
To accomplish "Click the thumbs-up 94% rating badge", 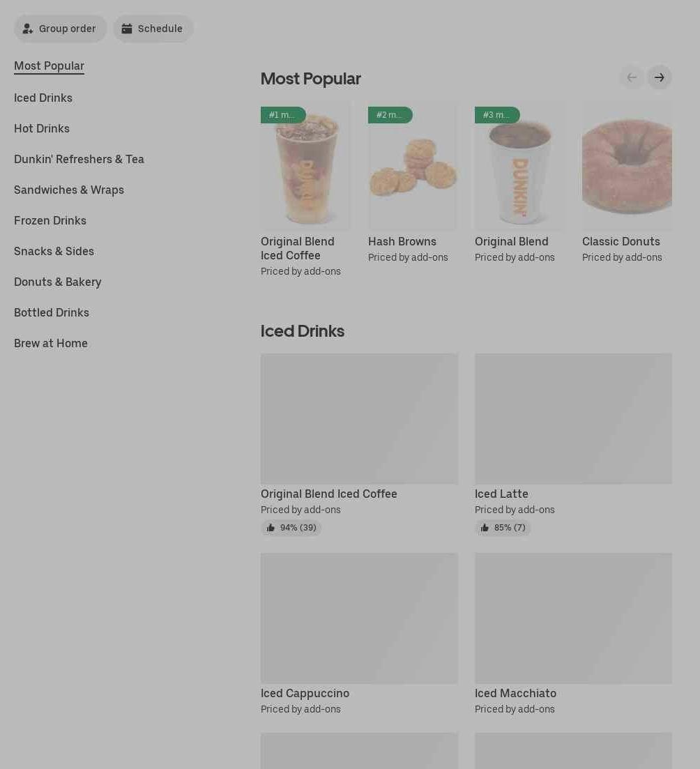I will pos(291,528).
